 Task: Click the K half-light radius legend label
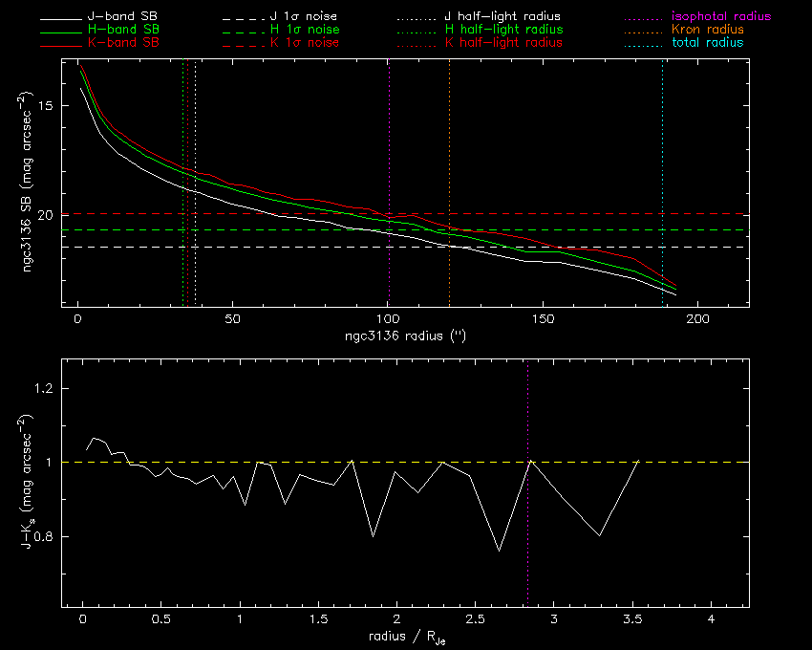point(503,43)
